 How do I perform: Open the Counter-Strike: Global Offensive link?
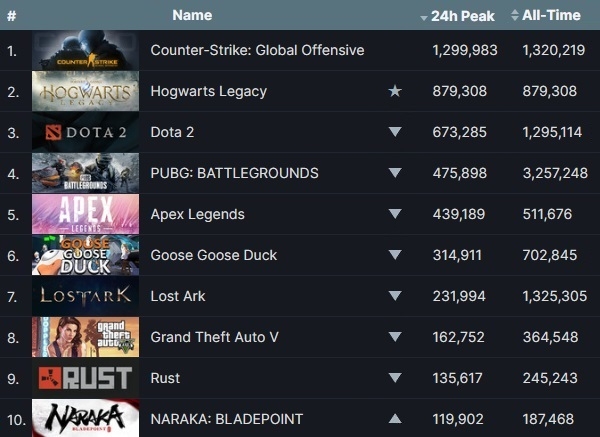coord(257,50)
